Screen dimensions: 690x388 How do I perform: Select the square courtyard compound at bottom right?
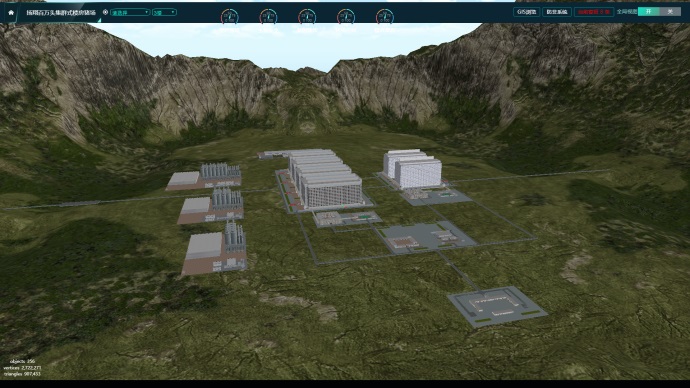(497, 306)
